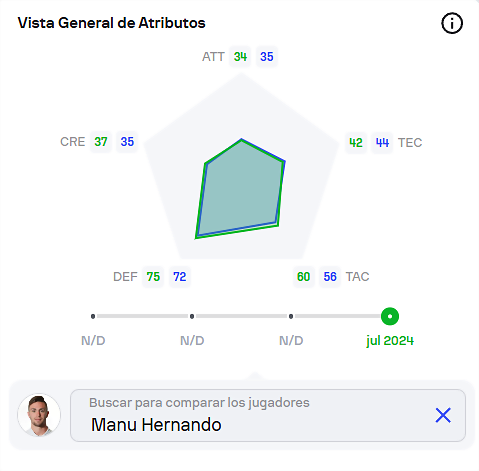Select the third N/D timeline dot
The image size is (479, 471).
pyautogui.click(x=291, y=316)
